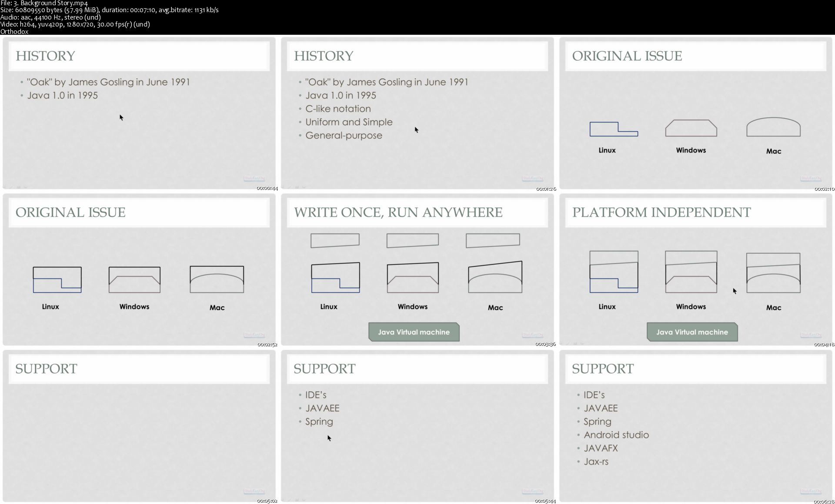
Task: Click the 'PLATFORM INDEPENDENT' slide title
Action: (661, 212)
